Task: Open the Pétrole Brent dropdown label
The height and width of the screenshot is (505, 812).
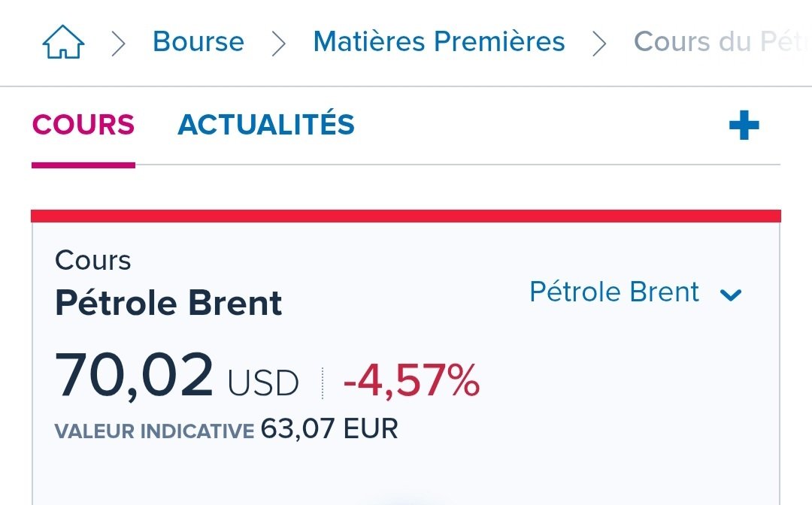Action: pos(614,292)
